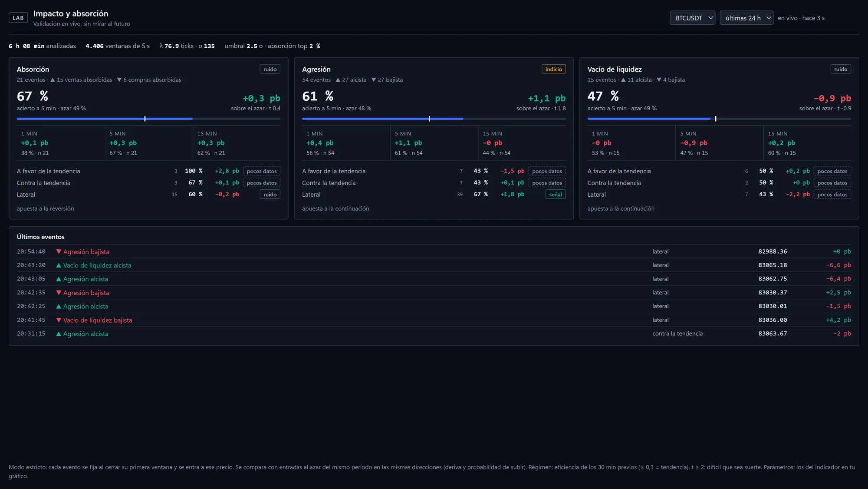This screenshot has width=868, height=489.
Task: Click 'apuesta a la reversión' label
Action: [46, 208]
